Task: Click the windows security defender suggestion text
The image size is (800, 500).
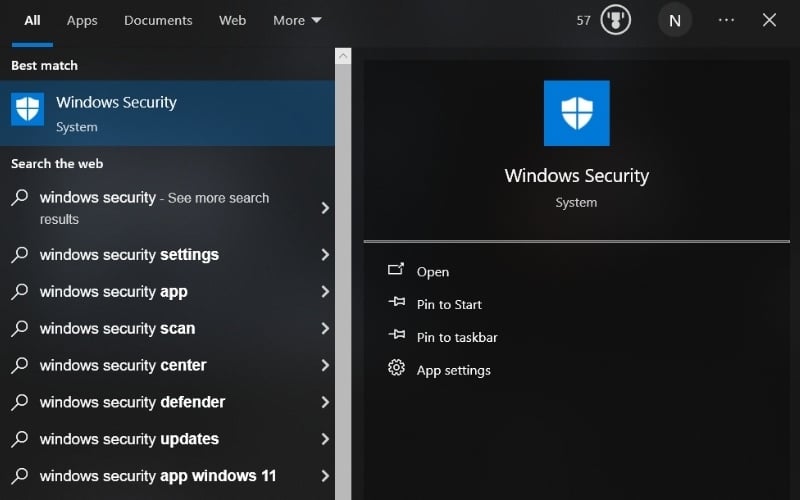Action: pos(132,402)
